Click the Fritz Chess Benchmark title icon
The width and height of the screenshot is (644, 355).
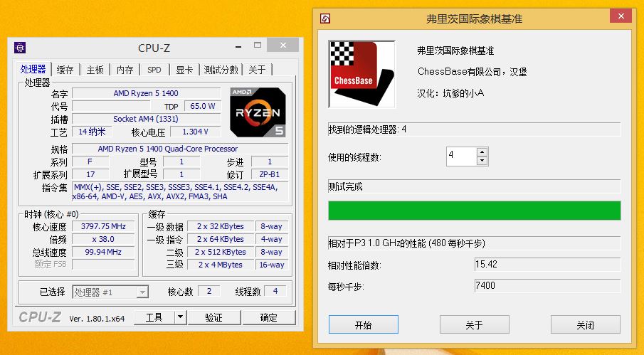[x=325, y=18]
